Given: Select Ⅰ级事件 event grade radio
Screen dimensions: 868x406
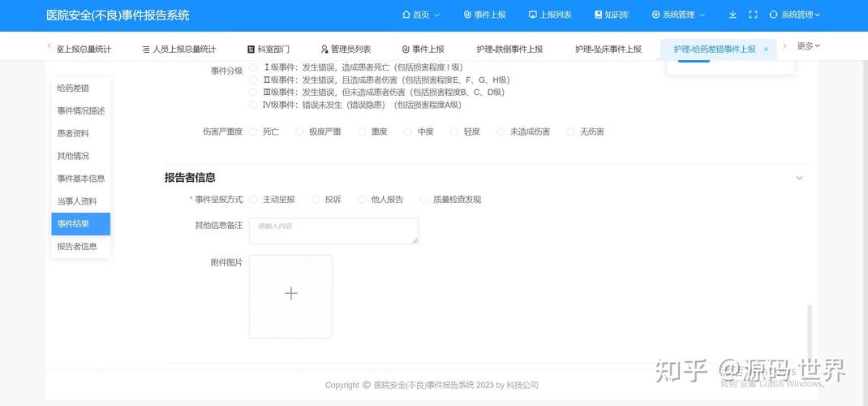Looking at the screenshot, I should point(253,67).
